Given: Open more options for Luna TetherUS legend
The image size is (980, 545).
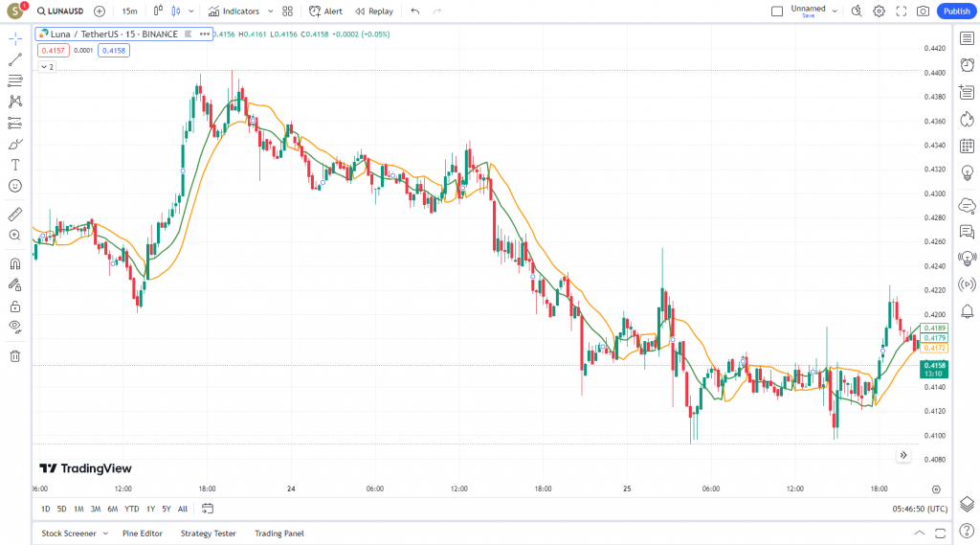Looking at the screenshot, I should [205, 34].
